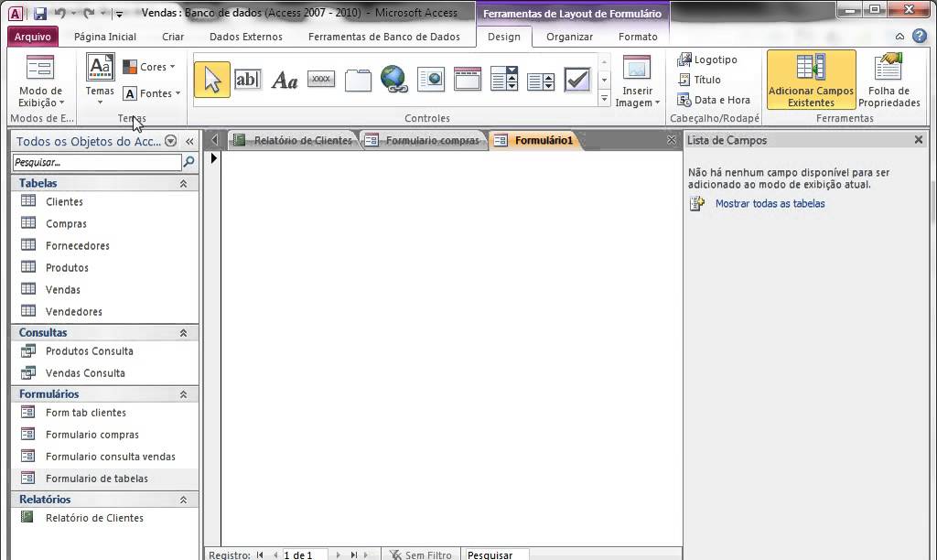This screenshot has width=937, height=560.
Task: Select the pointer selection control
Action: pos(212,80)
